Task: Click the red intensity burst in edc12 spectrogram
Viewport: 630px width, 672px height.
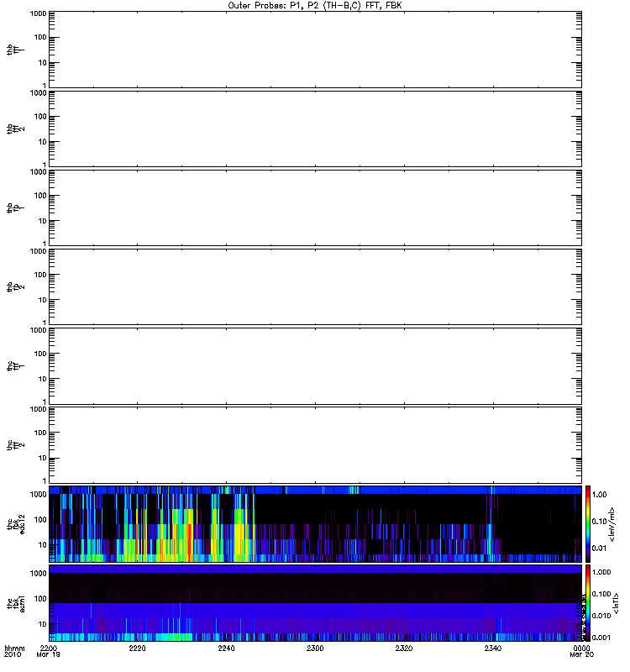Action: 189,542
